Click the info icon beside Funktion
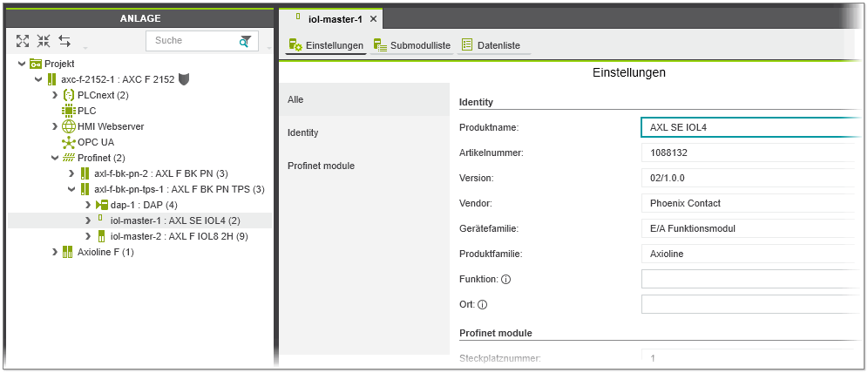Viewport: 868px width, 373px height. click(x=505, y=280)
